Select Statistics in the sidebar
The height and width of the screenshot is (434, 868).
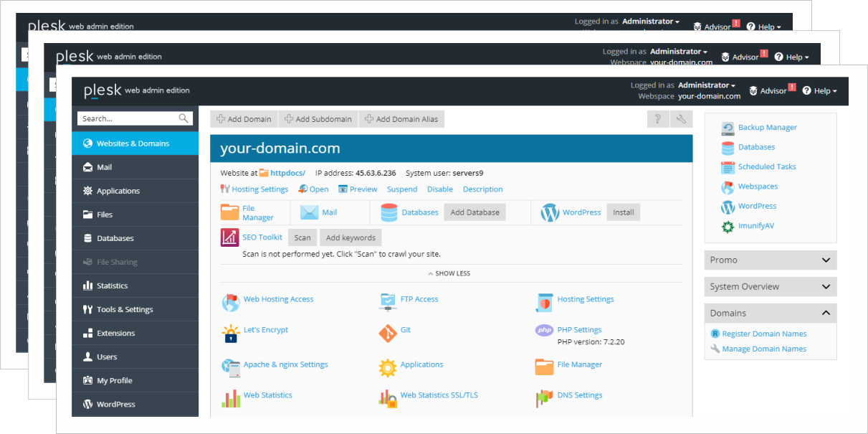pyautogui.click(x=135, y=286)
